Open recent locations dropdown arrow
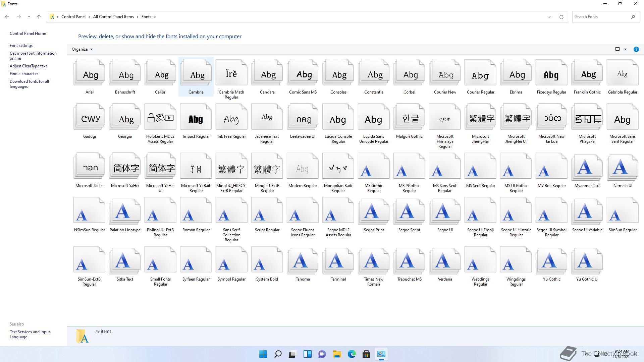The height and width of the screenshot is (362, 644). pos(29,17)
